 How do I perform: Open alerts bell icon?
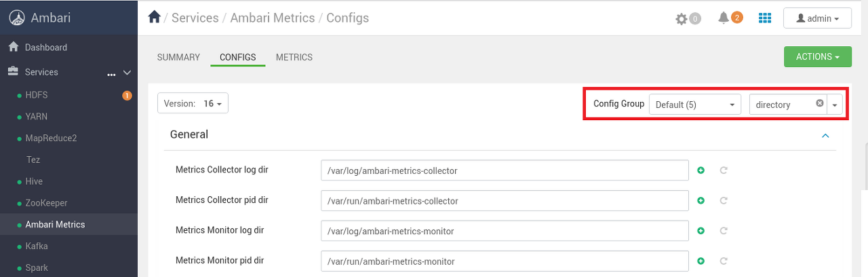(723, 18)
